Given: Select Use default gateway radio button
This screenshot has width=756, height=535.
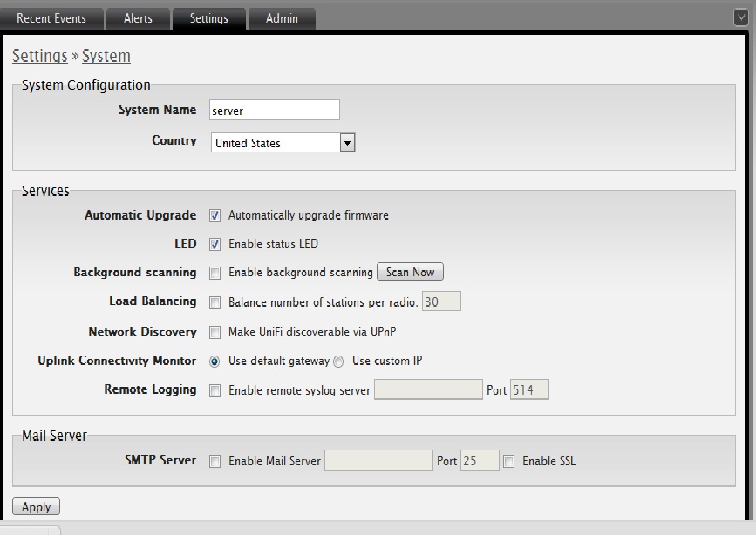Looking at the screenshot, I should (x=215, y=362).
